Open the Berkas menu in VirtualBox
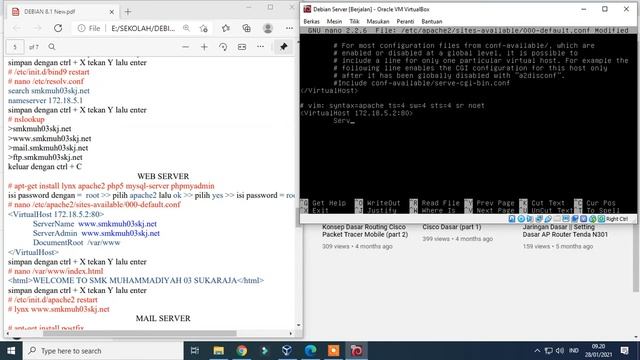 pyautogui.click(x=311, y=21)
